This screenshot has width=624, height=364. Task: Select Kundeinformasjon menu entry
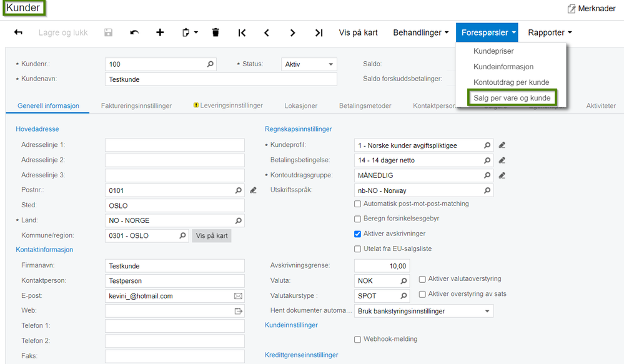503,66
